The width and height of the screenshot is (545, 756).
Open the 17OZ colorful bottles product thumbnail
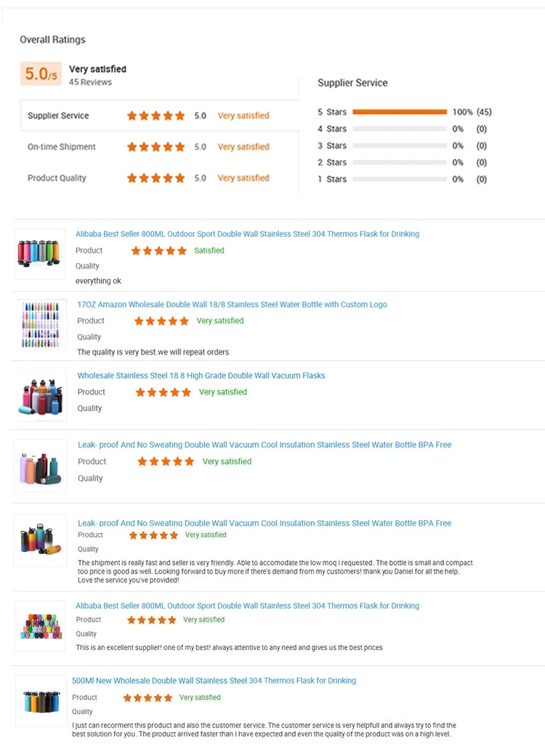click(x=40, y=324)
